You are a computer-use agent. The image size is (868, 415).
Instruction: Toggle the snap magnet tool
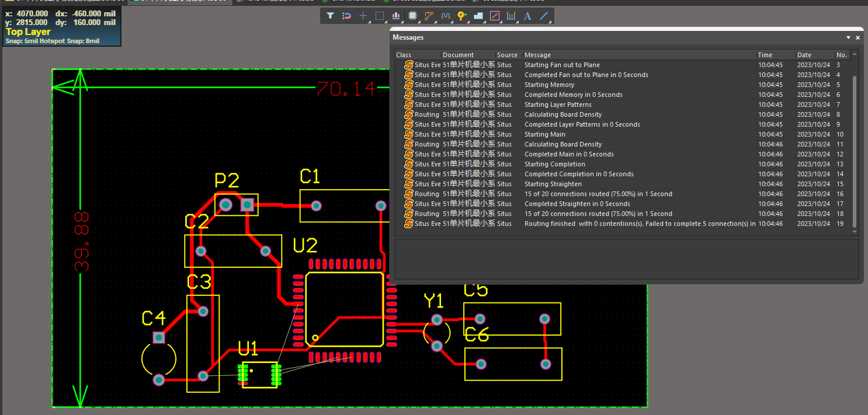pos(346,16)
